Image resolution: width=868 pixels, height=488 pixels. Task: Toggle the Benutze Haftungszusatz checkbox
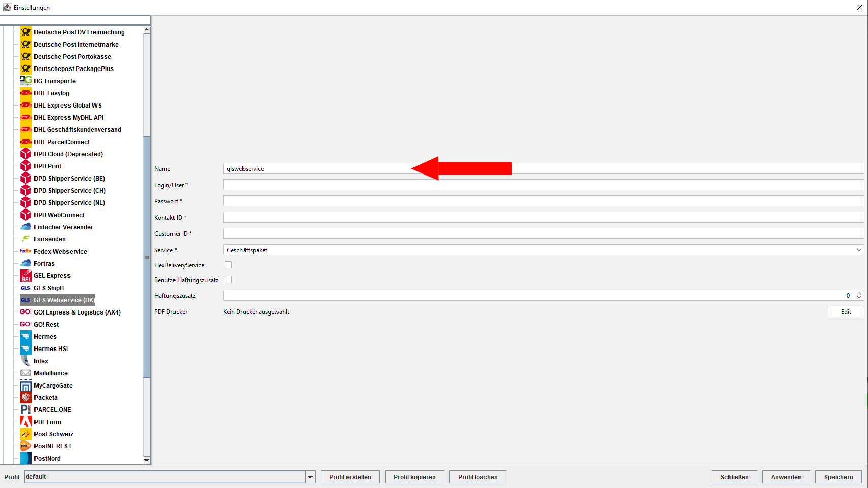pos(228,280)
